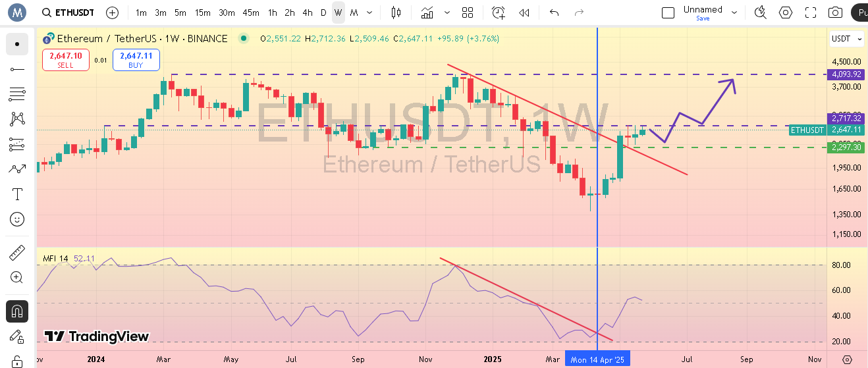Open candlestick chart type selector
Image resolution: width=868 pixels, height=368 pixels.
[x=396, y=13]
